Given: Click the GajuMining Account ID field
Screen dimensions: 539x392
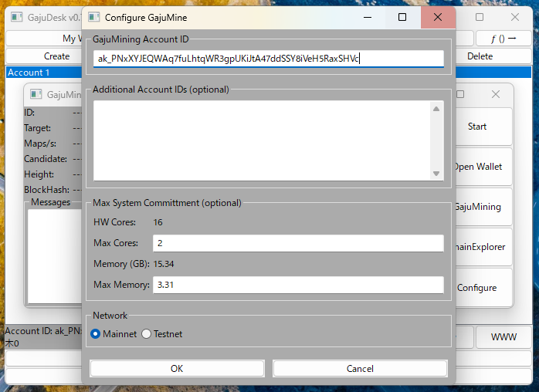Looking at the screenshot, I should (x=267, y=59).
